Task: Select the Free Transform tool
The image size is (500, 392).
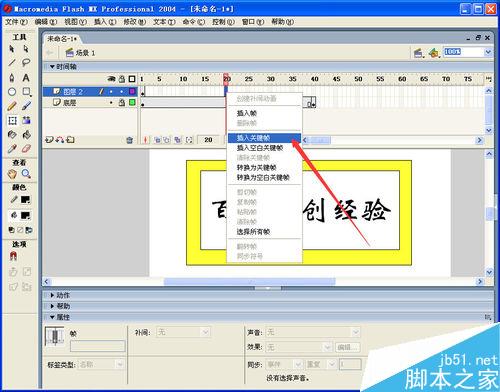Action: click(x=12, y=120)
